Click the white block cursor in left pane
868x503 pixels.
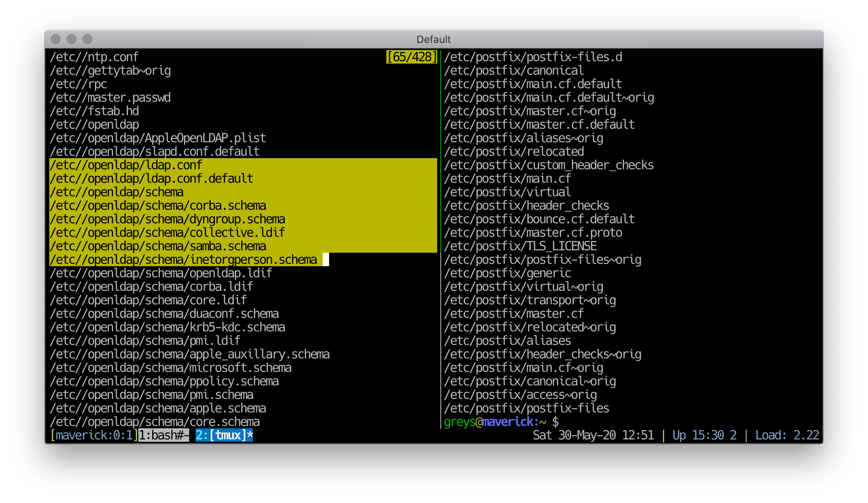tap(326, 259)
